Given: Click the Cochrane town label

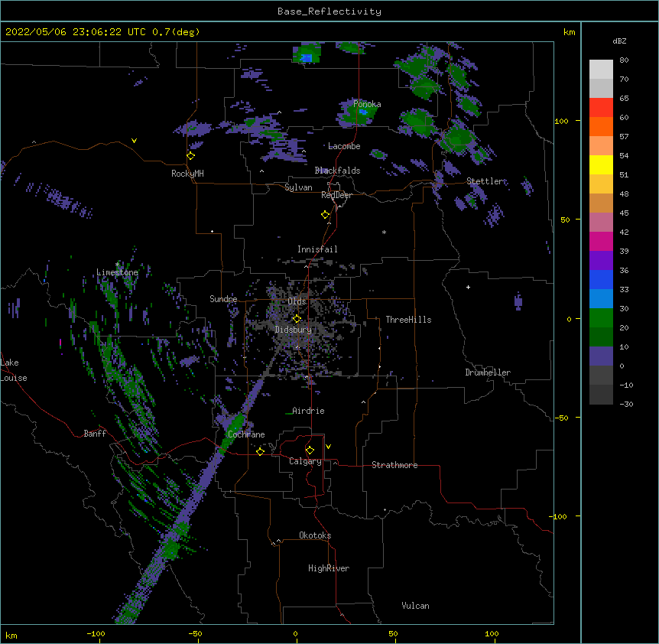Looking at the screenshot, I should coord(246,434).
